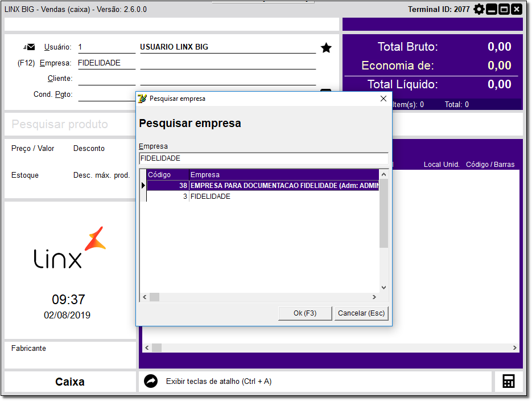Confirm with the Ok (F3) button

[305, 313]
